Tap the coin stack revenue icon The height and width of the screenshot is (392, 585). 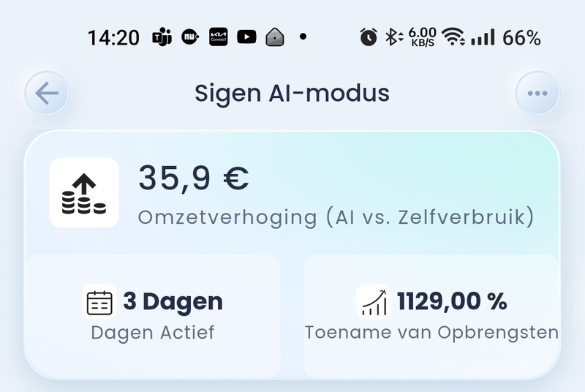[84, 192]
